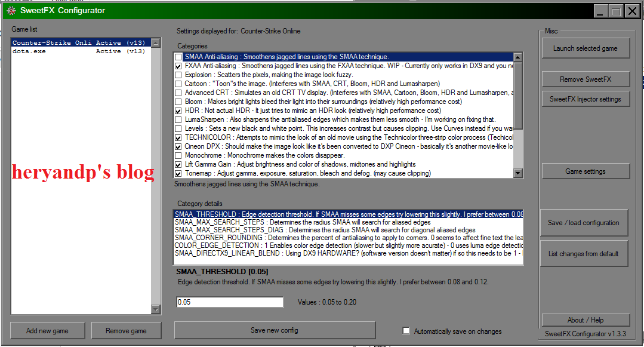Turn on the Bloom checkbox

pyautogui.click(x=178, y=102)
